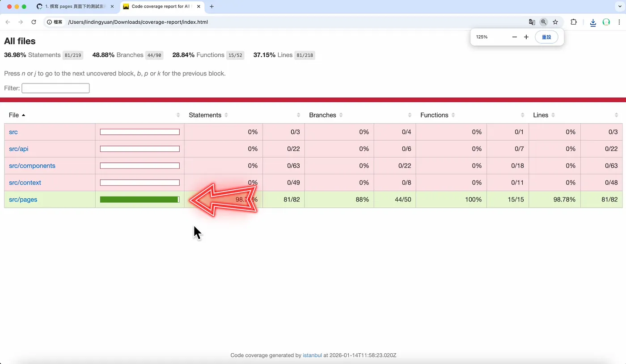
Task: Open the src/context folder link
Action: (x=25, y=183)
